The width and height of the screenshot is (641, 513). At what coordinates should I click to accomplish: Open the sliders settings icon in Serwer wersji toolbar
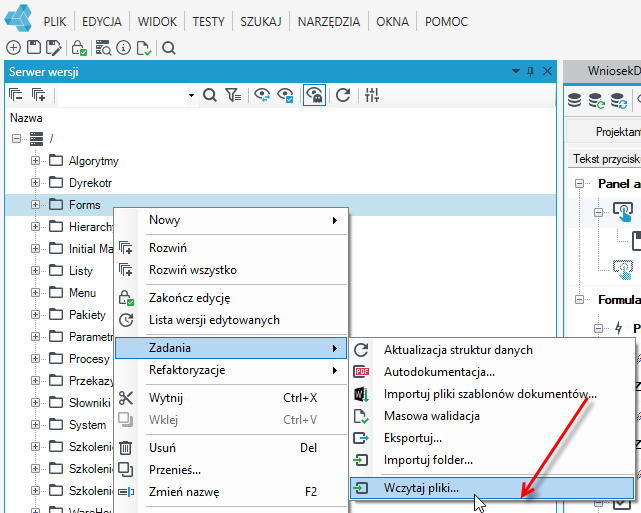372,95
